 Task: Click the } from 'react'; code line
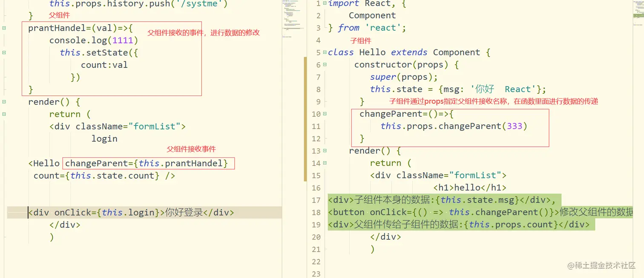367,28
